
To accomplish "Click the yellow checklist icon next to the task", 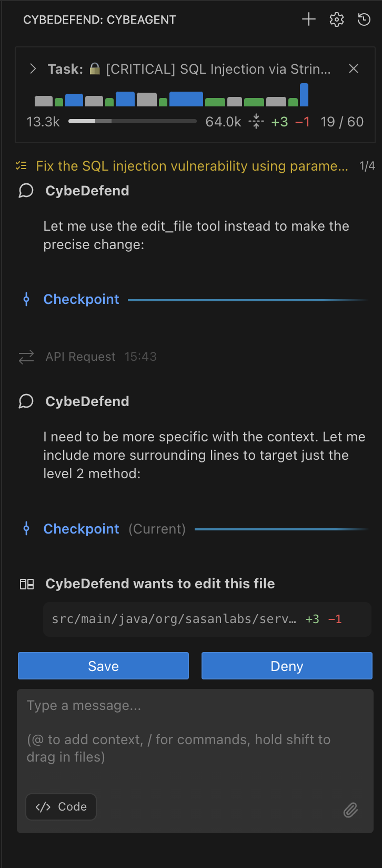I will 21,165.
